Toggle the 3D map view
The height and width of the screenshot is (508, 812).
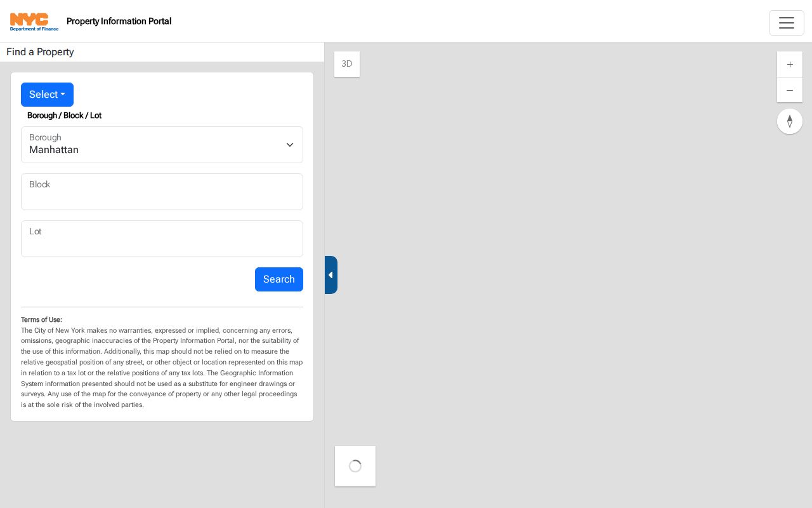pos(347,64)
